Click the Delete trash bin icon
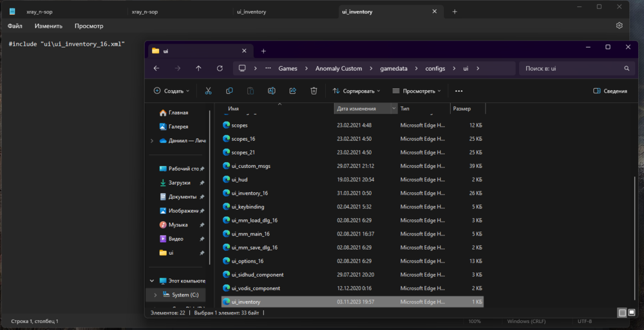 314,91
